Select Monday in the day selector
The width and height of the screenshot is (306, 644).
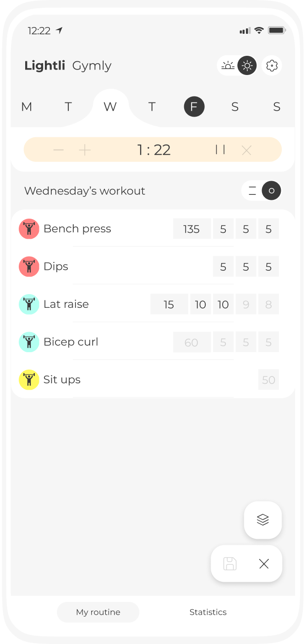(26, 107)
